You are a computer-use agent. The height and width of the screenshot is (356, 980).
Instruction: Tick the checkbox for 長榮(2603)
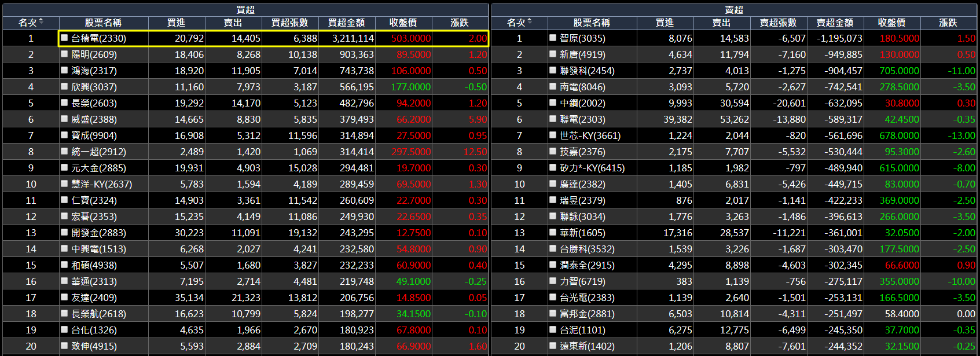tap(64, 102)
